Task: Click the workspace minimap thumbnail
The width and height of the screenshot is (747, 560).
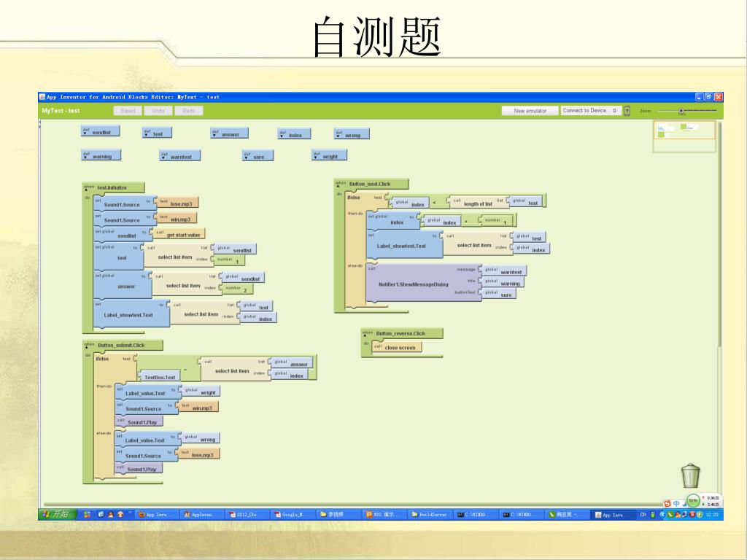Action: [684, 136]
